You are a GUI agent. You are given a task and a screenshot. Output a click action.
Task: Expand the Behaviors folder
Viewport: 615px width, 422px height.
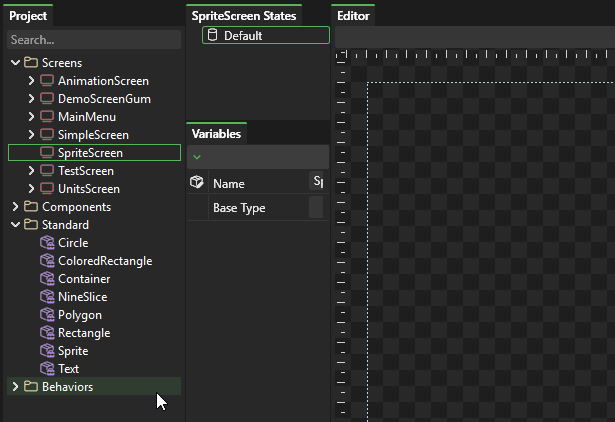tap(15, 387)
